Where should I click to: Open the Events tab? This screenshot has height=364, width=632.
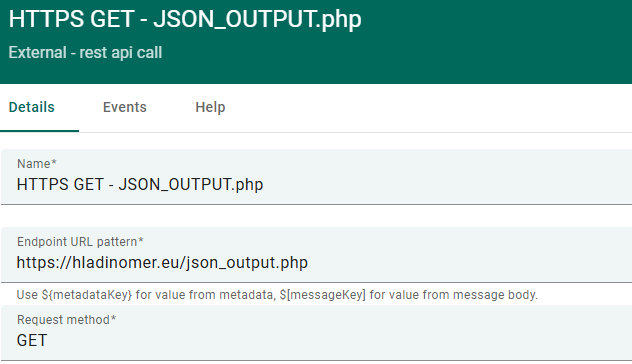coord(125,107)
